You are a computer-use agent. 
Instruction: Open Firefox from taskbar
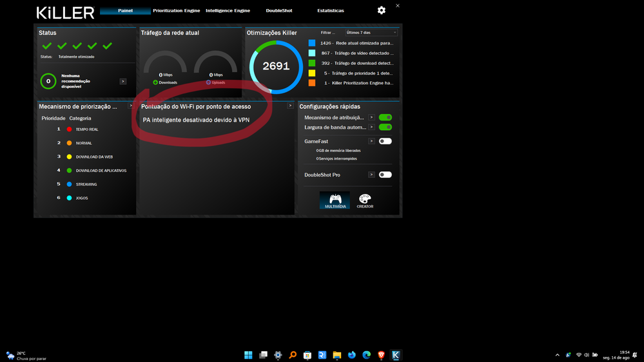351,355
